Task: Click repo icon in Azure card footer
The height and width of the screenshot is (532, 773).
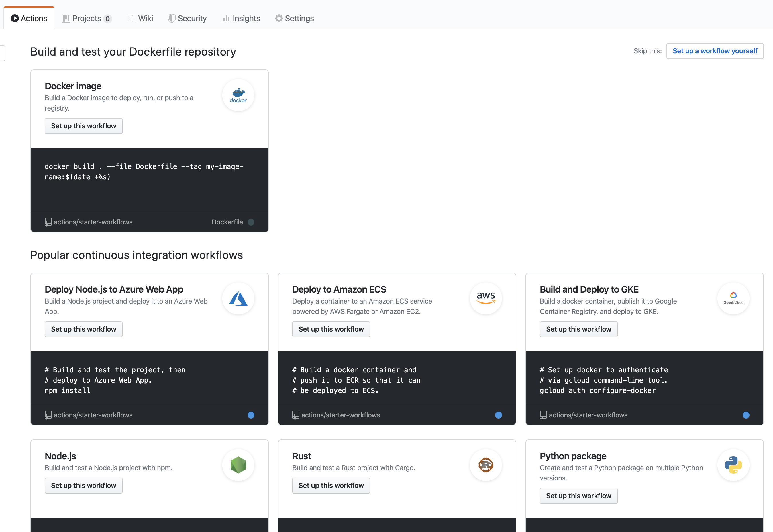Action: point(48,415)
